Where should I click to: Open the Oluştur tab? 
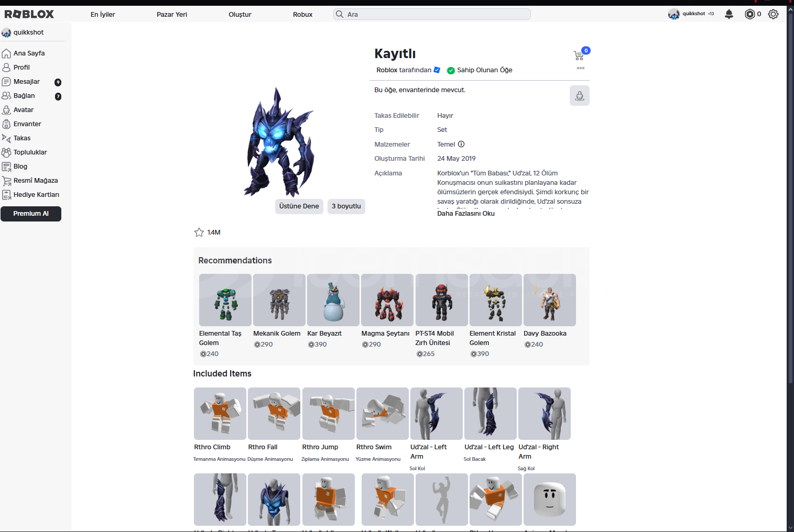pos(240,15)
